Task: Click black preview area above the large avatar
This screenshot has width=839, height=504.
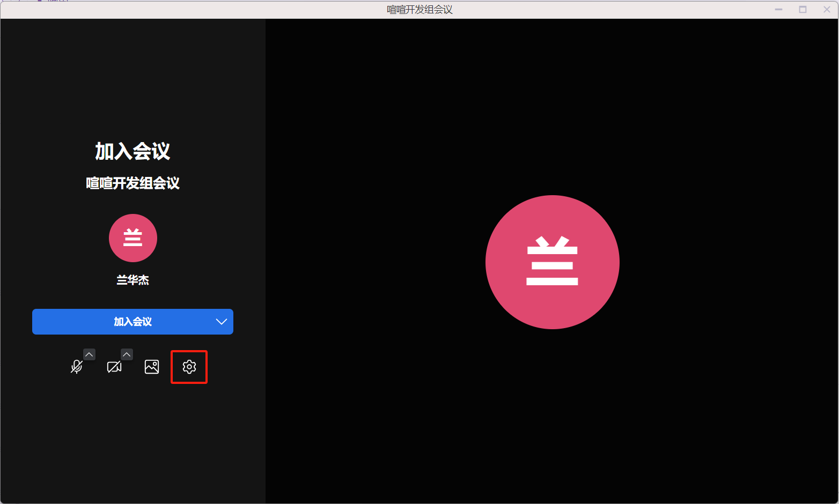Action: (x=552, y=107)
